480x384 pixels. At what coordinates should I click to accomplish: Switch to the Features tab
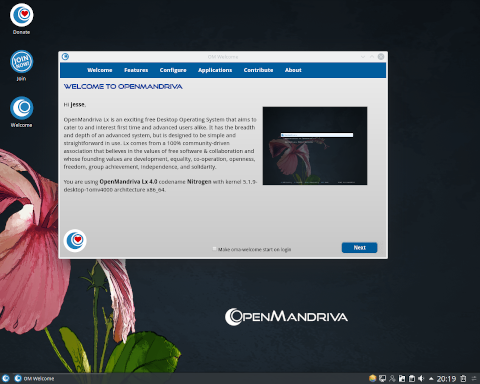136,70
